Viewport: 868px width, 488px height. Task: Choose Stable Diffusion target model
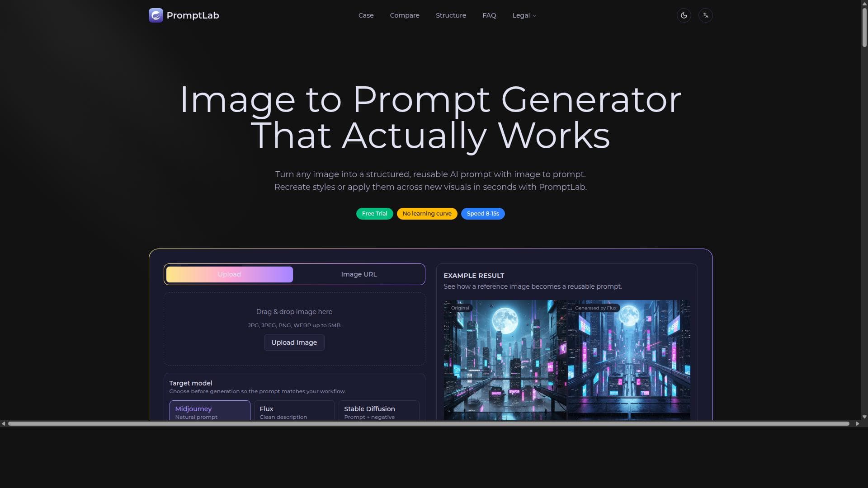[x=379, y=411]
